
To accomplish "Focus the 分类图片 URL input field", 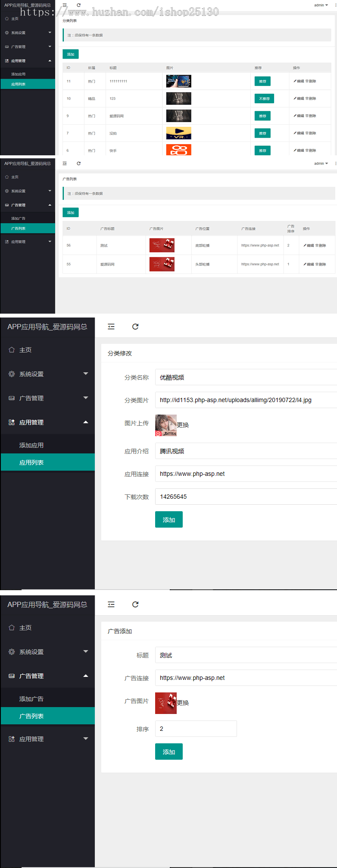I will pos(246,400).
